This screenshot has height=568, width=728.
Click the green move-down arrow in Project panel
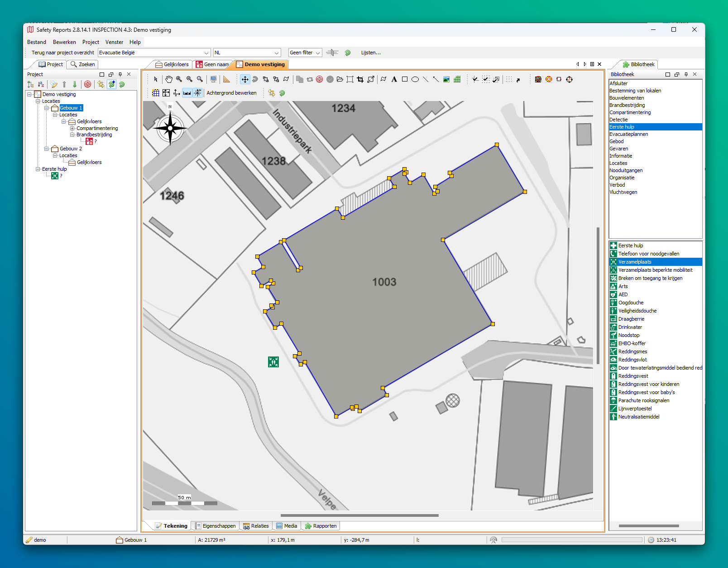[x=75, y=84]
